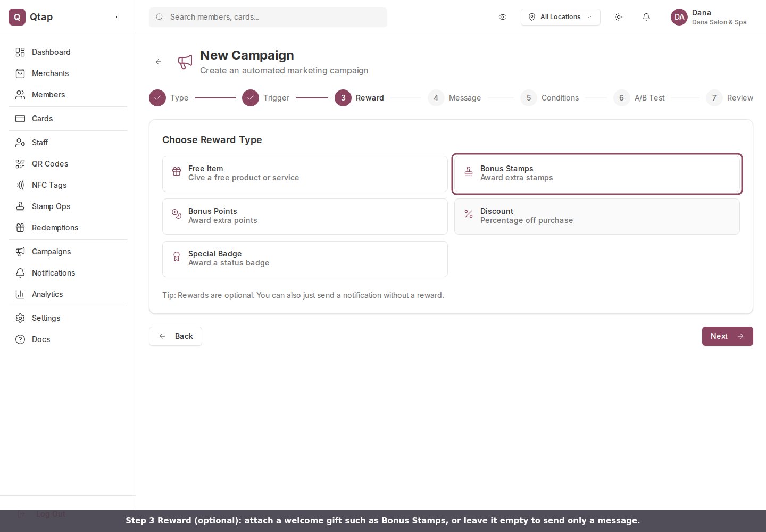The width and height of the screenshot is (766, 532).
Task: Click the Campaigns megaphone icon in sidebar
Action: click(x=20, y=252)
